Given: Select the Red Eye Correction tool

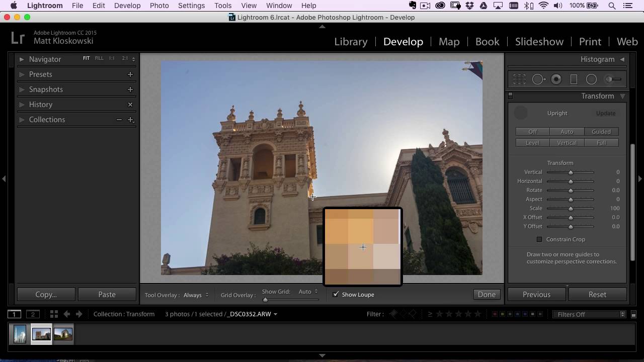Looking at the screenshot, I should click(556, 79).
